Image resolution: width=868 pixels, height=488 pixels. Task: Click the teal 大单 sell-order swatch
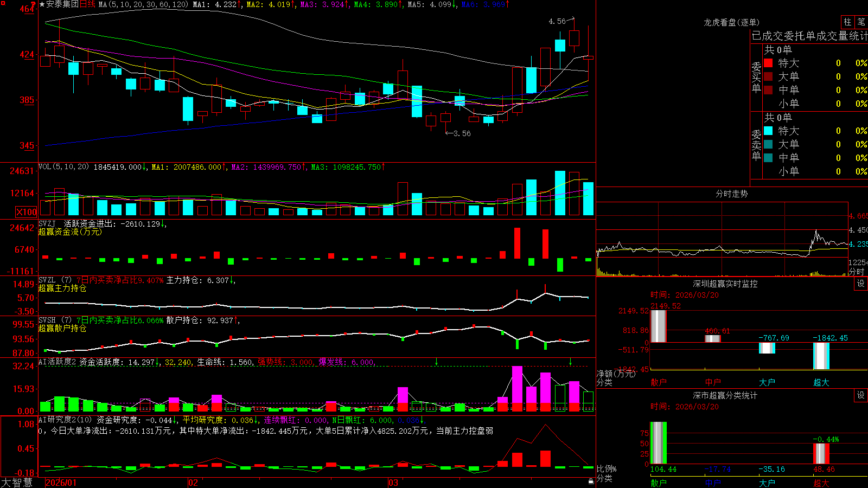768,144
